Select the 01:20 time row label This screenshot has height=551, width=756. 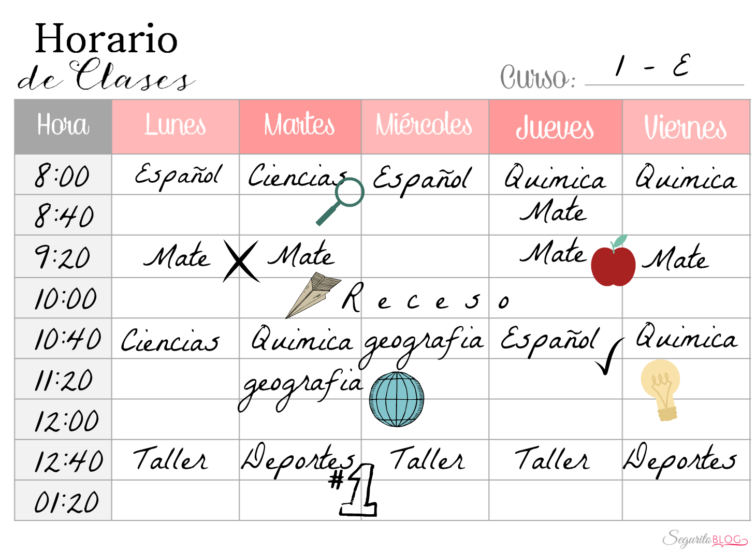[63, 501]
